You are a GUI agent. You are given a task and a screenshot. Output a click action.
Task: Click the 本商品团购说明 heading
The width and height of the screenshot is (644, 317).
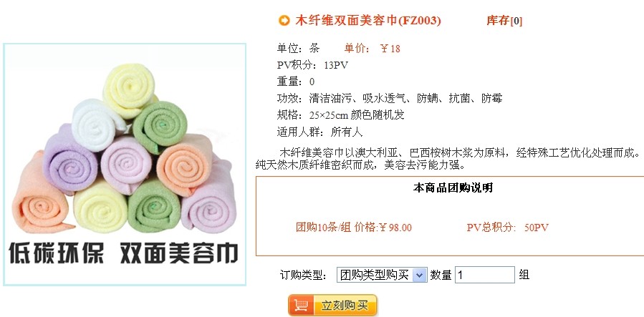(x=453, y=188)
